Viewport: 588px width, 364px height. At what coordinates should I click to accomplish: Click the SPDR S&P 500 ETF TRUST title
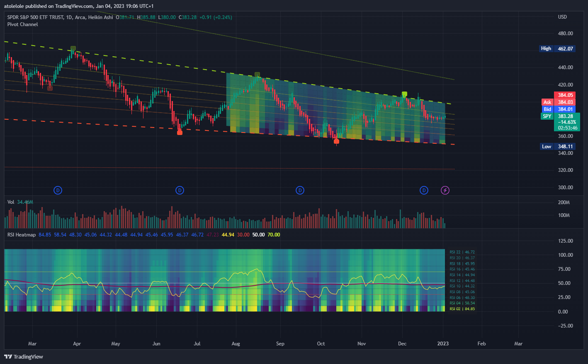coord(36,17)
